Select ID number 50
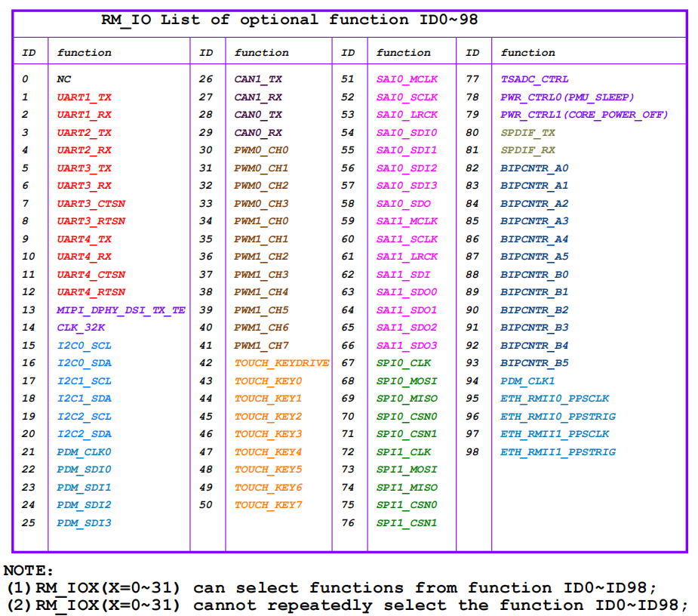 (206, 505)
